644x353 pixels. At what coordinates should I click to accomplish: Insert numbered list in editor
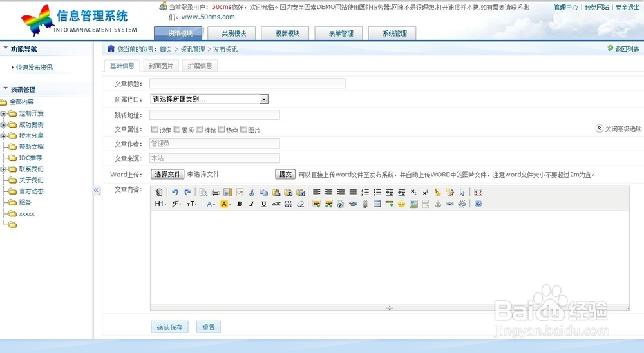click(x=365, y=193)
